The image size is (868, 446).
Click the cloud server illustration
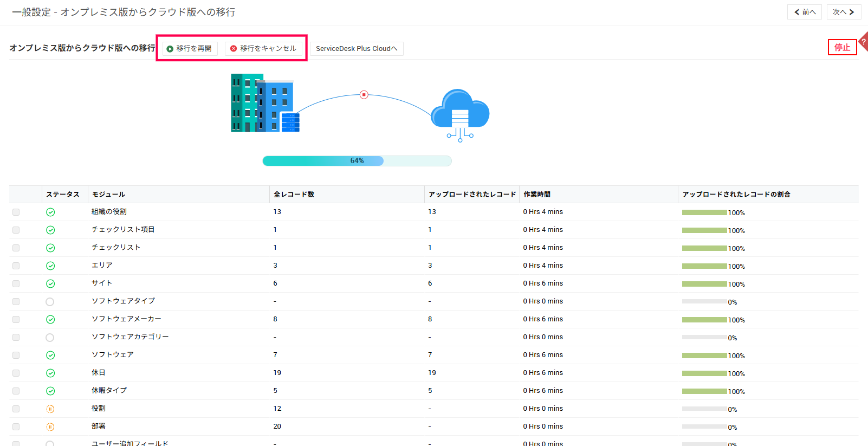(460, 115)
